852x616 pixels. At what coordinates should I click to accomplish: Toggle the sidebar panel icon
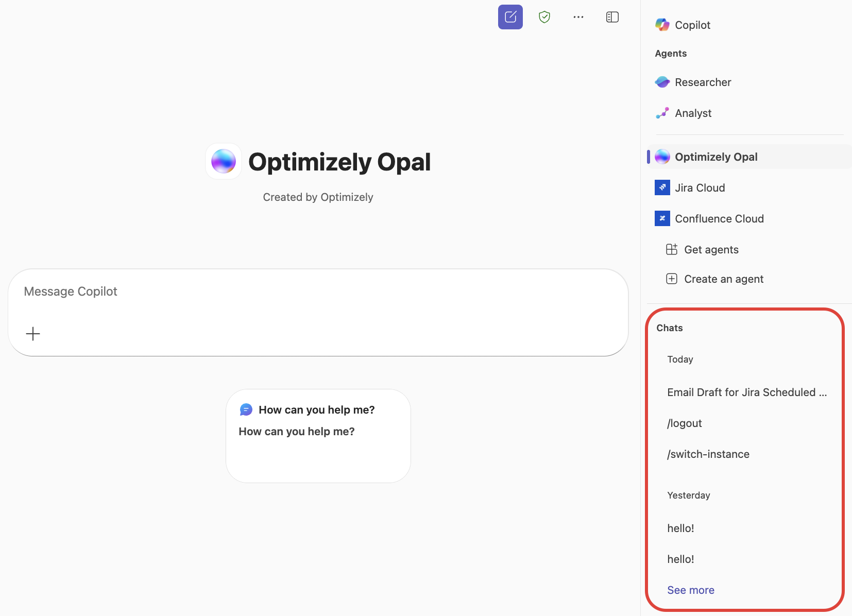(x=612, y=16)
